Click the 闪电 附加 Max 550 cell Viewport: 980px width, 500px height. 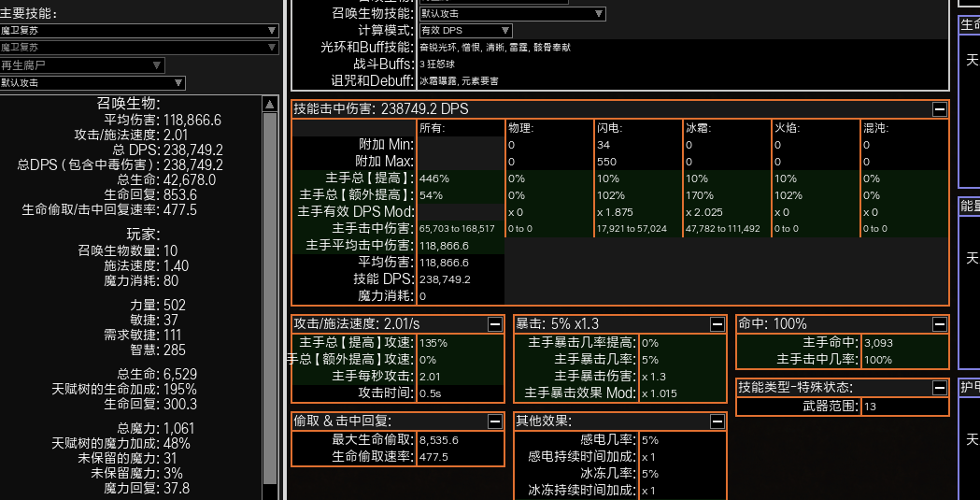638,162
